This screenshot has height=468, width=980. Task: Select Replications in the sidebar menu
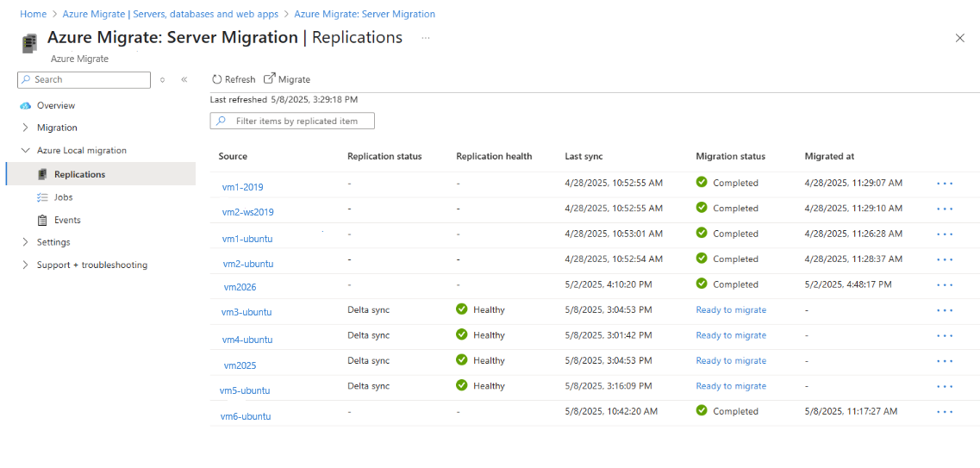(79, 174)
